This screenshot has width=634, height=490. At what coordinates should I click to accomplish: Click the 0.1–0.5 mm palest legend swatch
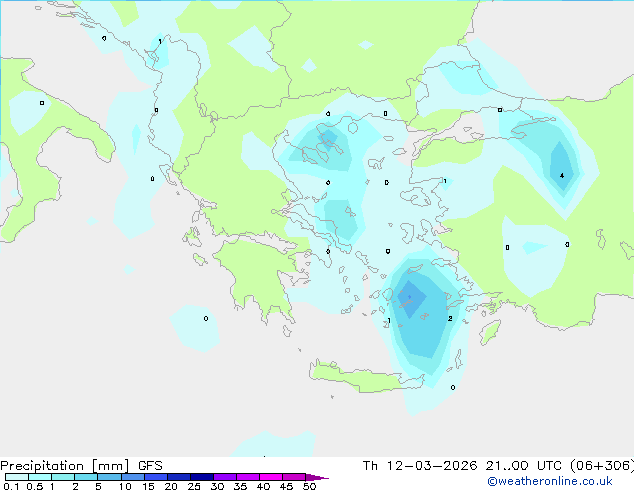click(x=17, y=477)
